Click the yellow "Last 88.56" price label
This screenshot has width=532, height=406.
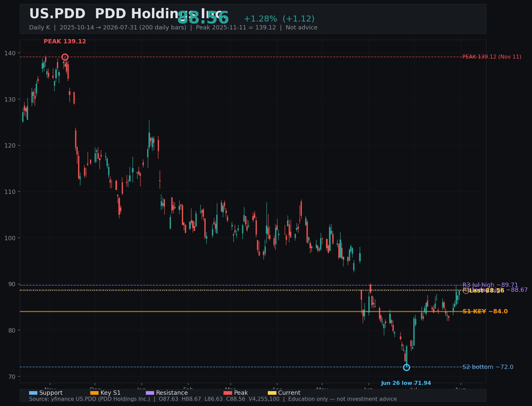(487, 291)
